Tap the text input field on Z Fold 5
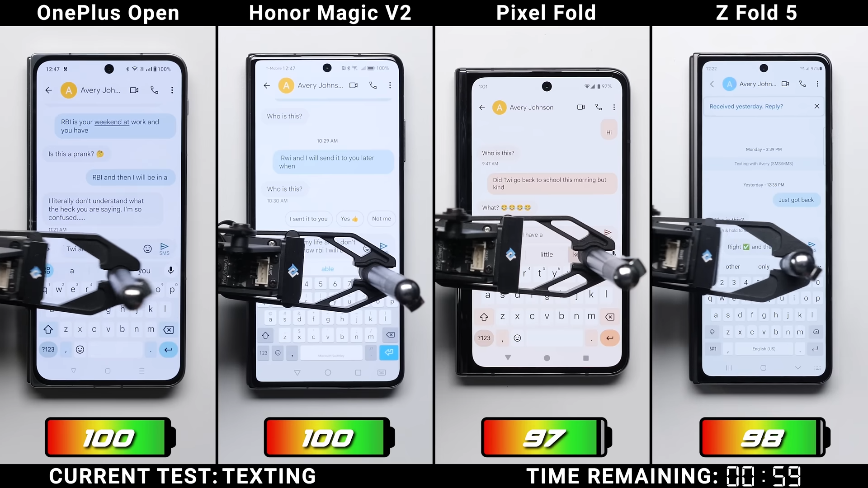The height and width of the screenshot is (488, 868). point(763,246)
